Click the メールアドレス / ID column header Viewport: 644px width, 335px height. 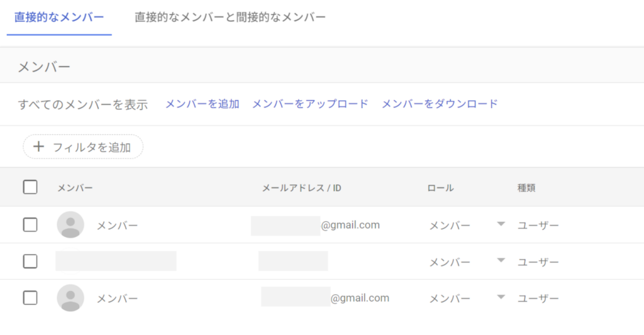coord(301,188)
